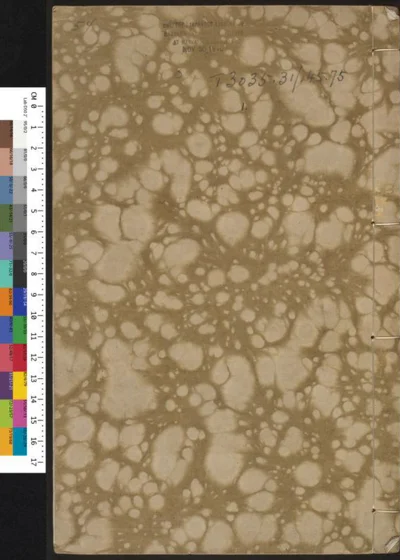Click the folded bottom-right corner of cover

click(392, 546)
